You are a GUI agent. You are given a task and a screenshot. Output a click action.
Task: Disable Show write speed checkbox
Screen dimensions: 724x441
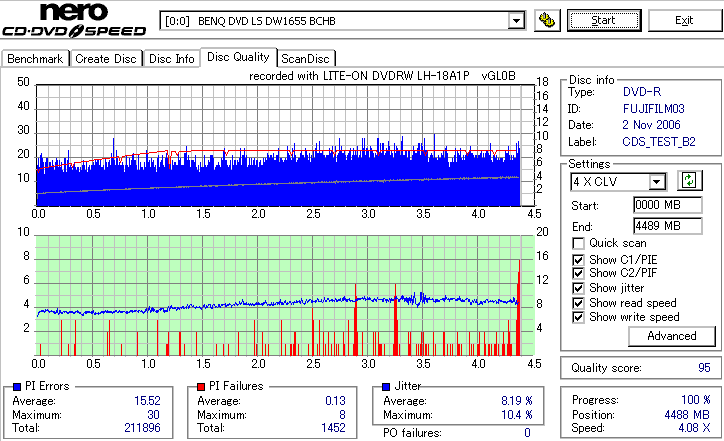(x=578, y=317)
